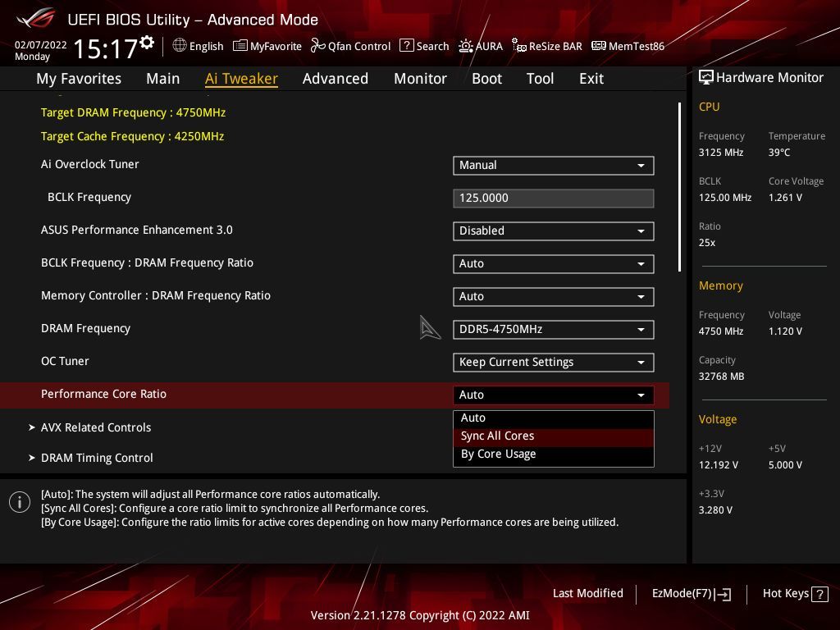
Task: Click the BCLK Frequency row label
Action: coord(89,197)
